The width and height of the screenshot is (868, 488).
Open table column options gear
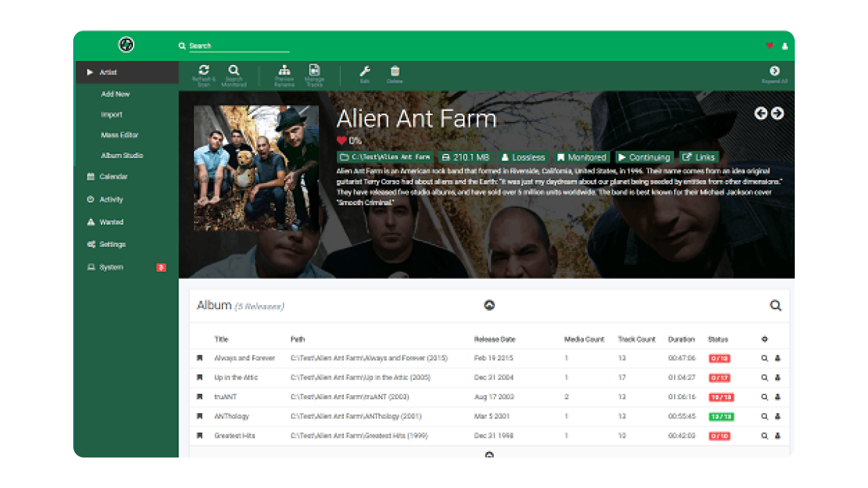coord(764,339)
